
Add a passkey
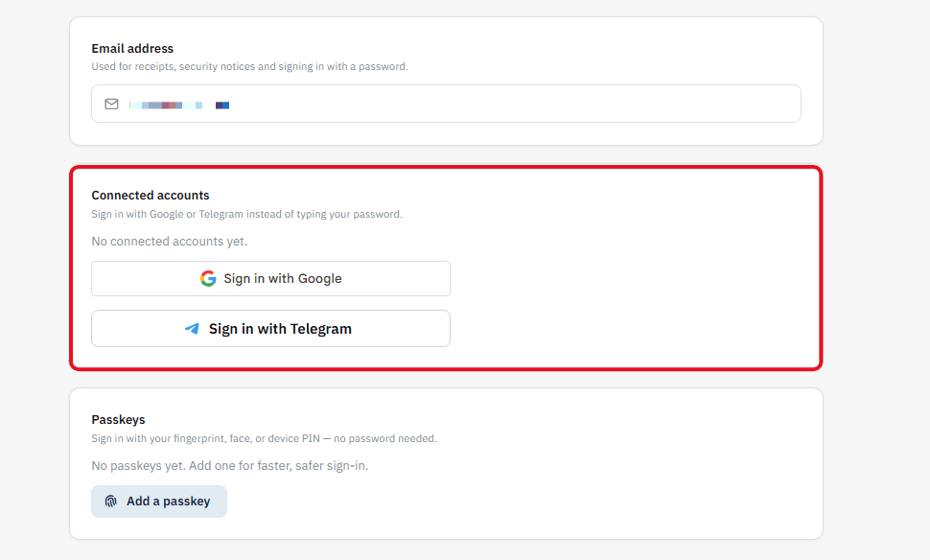point(159,502)
